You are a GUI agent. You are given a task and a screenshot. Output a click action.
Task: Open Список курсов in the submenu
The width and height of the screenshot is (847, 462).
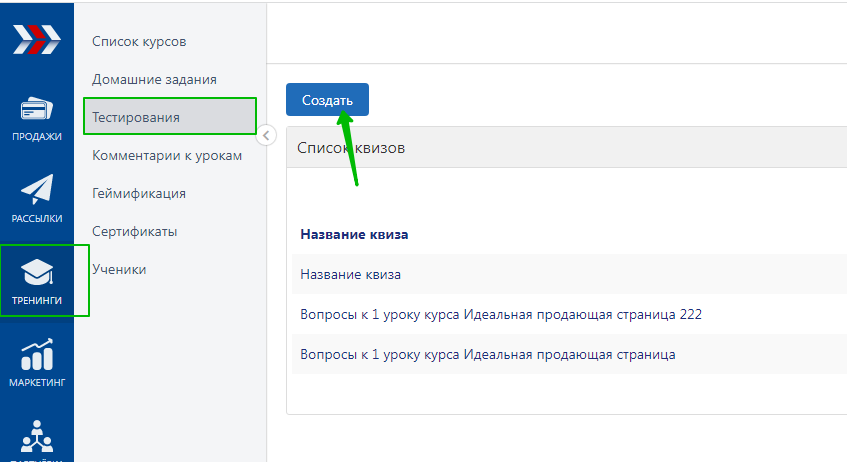coord(139,41)
